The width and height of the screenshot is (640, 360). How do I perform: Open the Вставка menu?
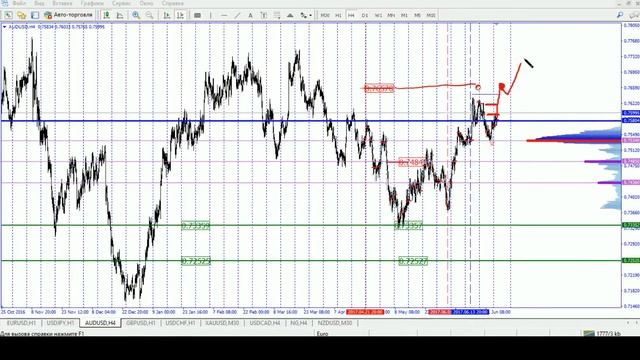click(62, 3)
